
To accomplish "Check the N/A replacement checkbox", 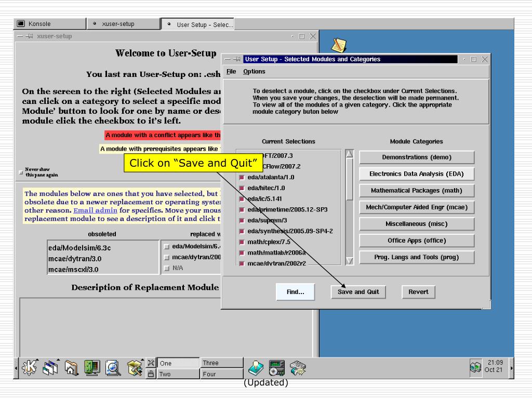I will pyautogui.click(x=166, y=268).
